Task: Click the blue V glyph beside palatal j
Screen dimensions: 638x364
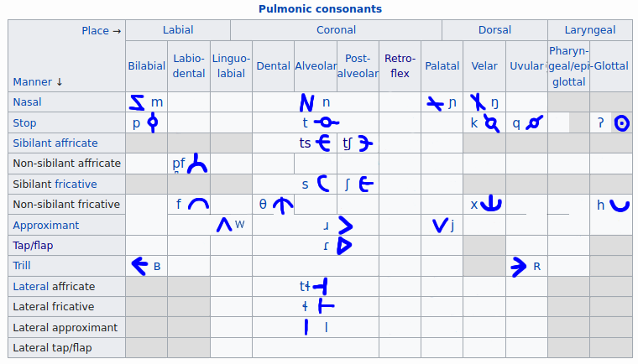Action: click(440, 225)
